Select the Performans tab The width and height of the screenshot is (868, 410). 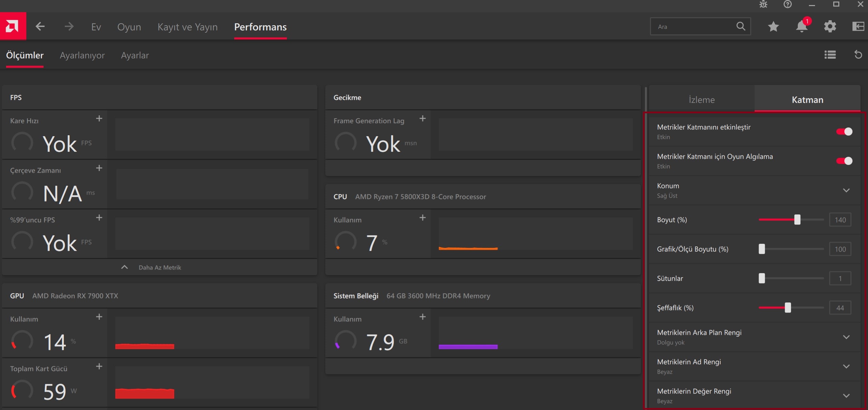point(260,27)
